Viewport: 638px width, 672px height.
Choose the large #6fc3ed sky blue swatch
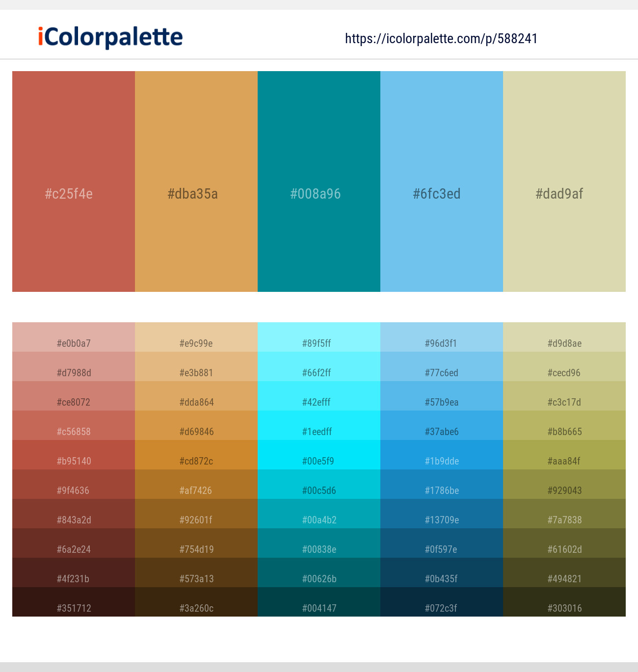[442, 181]
